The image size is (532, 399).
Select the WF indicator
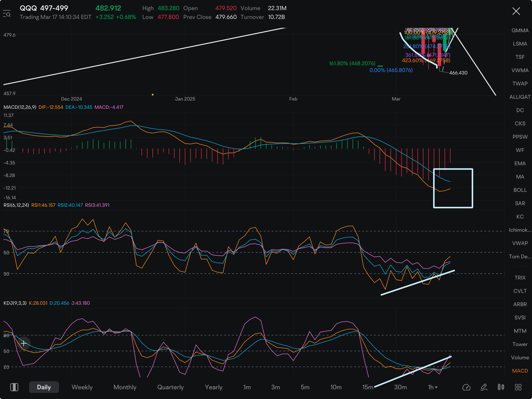tap(520, 150)
